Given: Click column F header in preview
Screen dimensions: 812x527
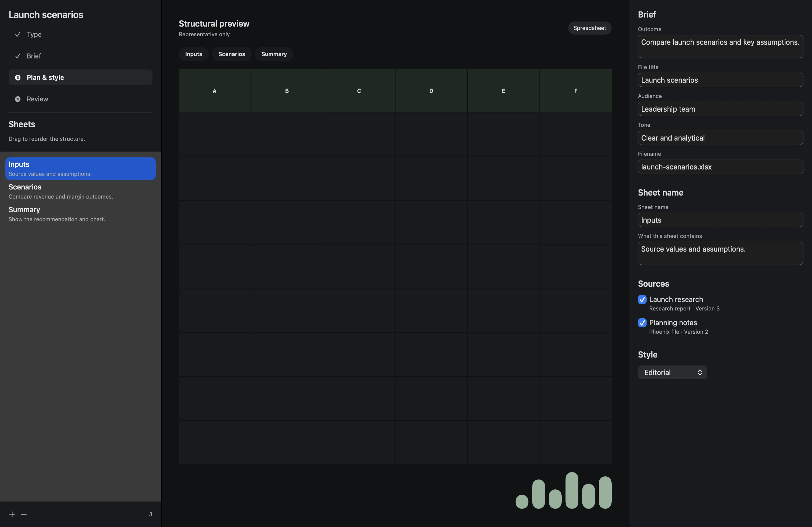Looking at the screenshot, I should point(575,91).
